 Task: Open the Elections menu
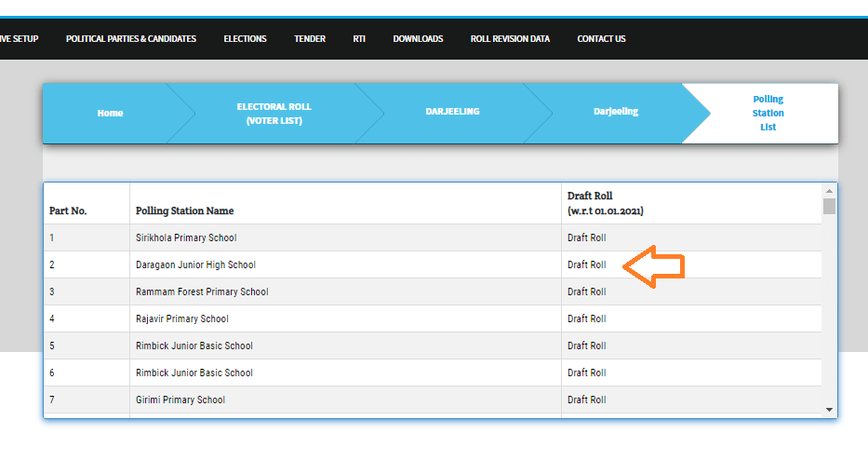click(246, 39)
